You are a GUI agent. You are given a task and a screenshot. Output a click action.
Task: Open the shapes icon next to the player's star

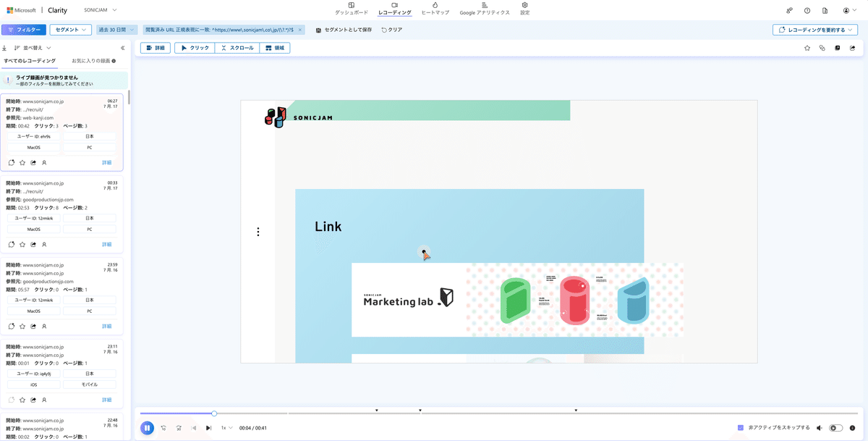822,48
